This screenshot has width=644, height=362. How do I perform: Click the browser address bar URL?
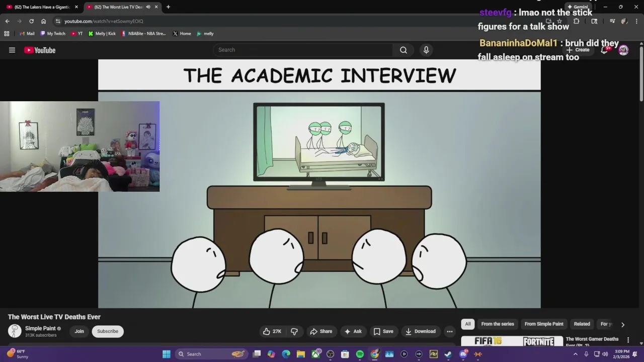click(x=104, y=21)
